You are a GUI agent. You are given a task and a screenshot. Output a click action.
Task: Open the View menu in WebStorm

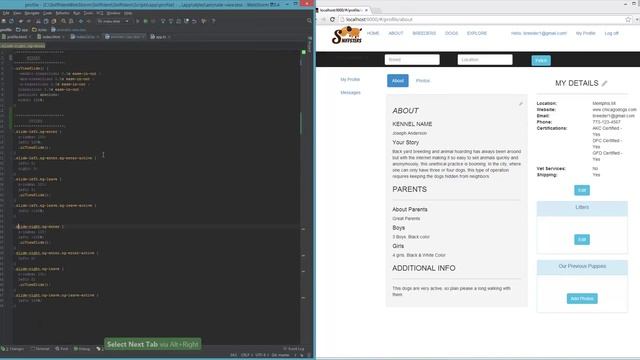click(17, 13)
